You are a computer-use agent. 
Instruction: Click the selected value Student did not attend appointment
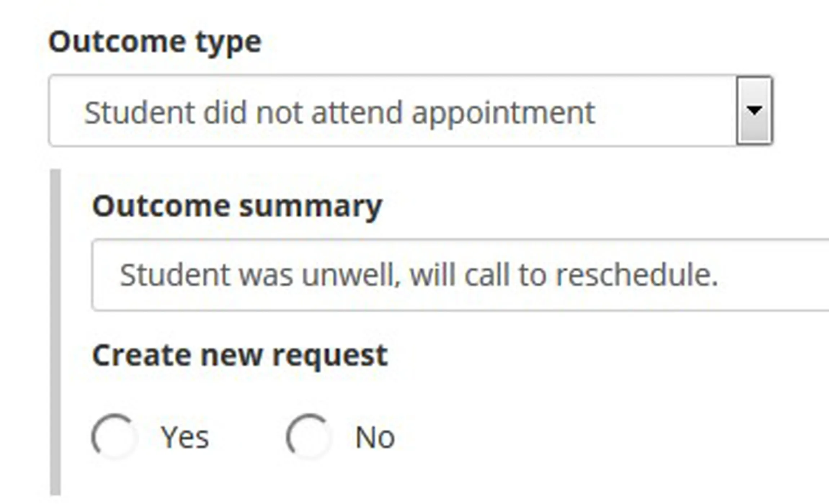[340, 112]
